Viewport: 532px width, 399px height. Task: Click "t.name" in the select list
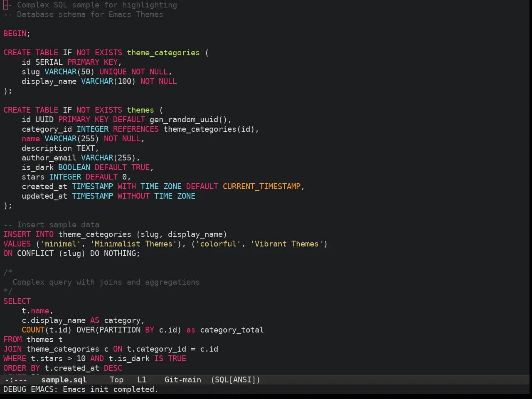35,311
